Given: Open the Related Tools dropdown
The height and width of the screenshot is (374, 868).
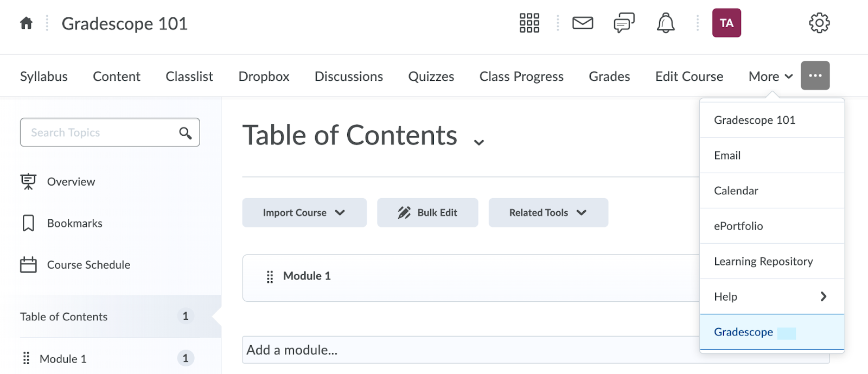Looking at the screenshot, I should [547, 212].
